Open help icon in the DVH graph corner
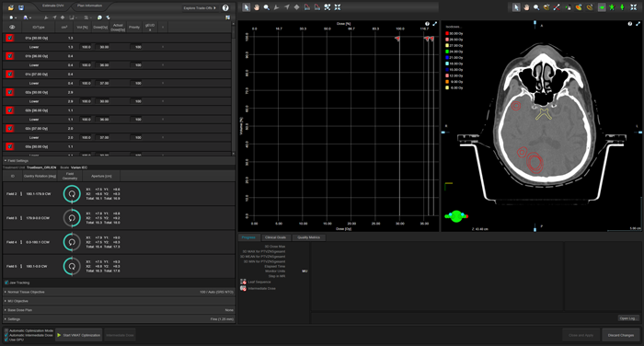644x346 pixels. pyautogui.click(x=427, y=24)
